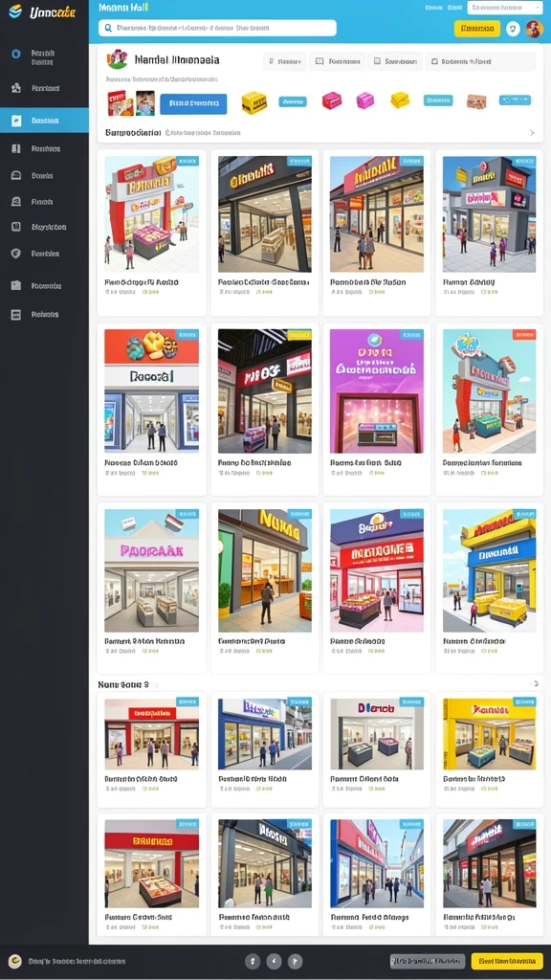551x980 pixels.
Task: Open the white dropdown box in top-right header
Action: (x=505, y=8)
